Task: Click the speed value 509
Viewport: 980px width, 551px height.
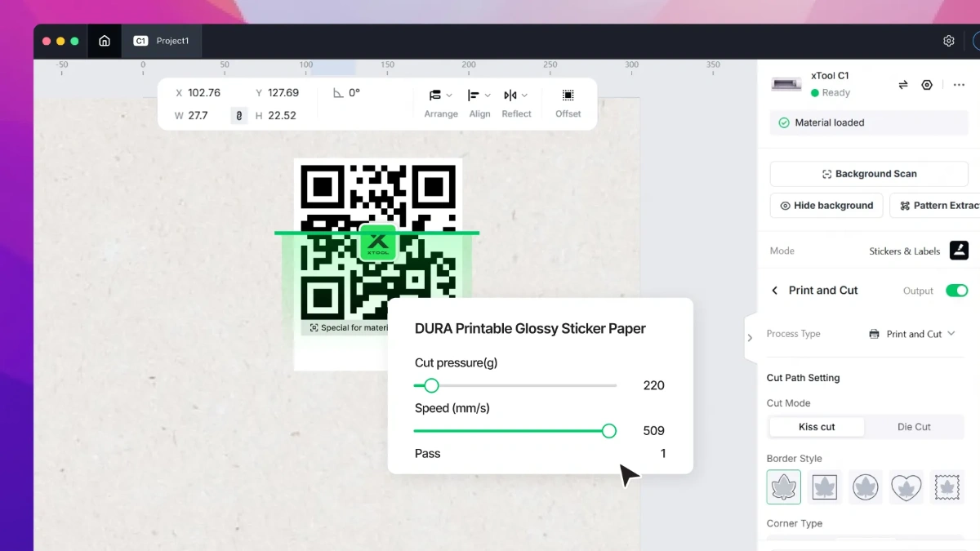Action: pos(654,431)
